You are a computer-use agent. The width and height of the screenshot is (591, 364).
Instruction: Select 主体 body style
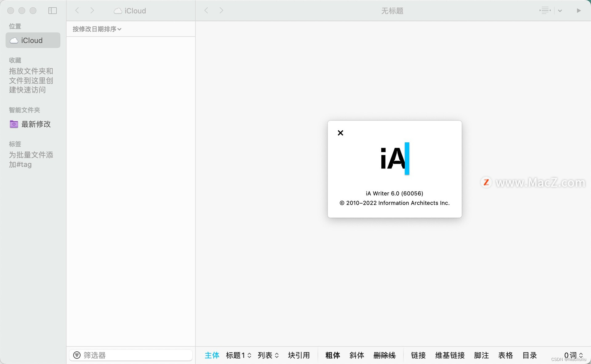(212, 355)
